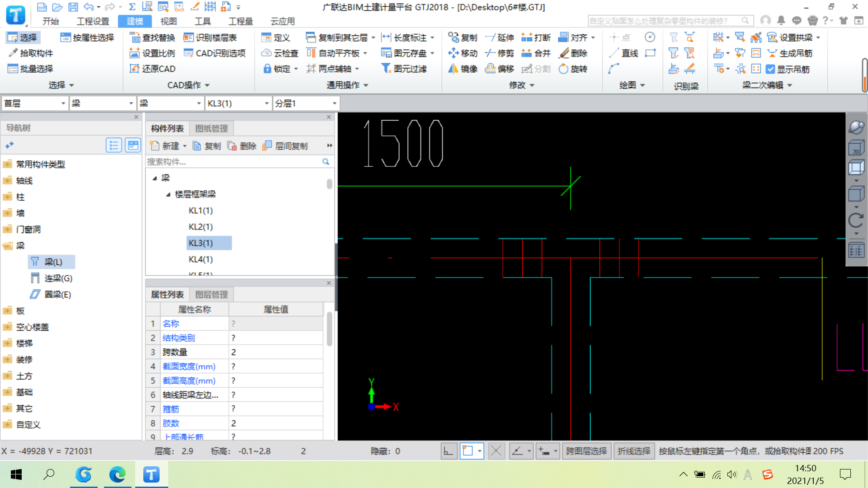Viewport: 868px width, 488px height.
Task: Click the rotate view icon on right toolbar
Action: pyautogui.click(x=856, y=221)
